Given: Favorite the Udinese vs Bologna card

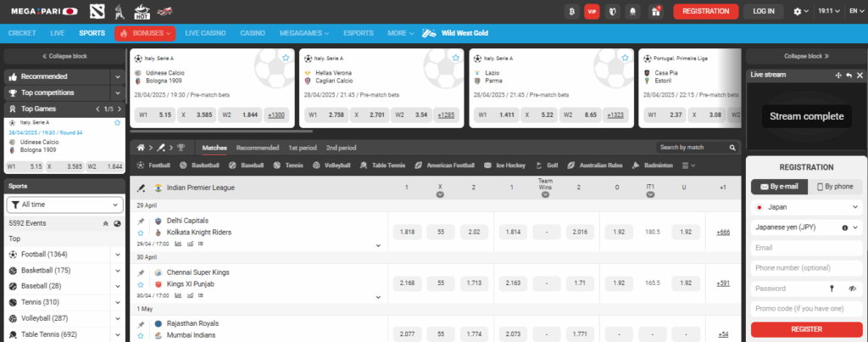Looking at the screenshot, I should pos(286,58).
